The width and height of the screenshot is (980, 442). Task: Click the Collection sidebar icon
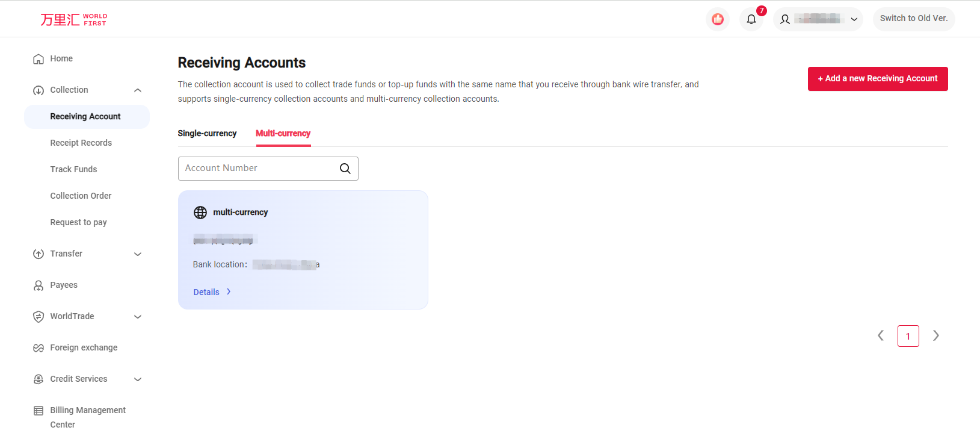[x=39, y=90]
